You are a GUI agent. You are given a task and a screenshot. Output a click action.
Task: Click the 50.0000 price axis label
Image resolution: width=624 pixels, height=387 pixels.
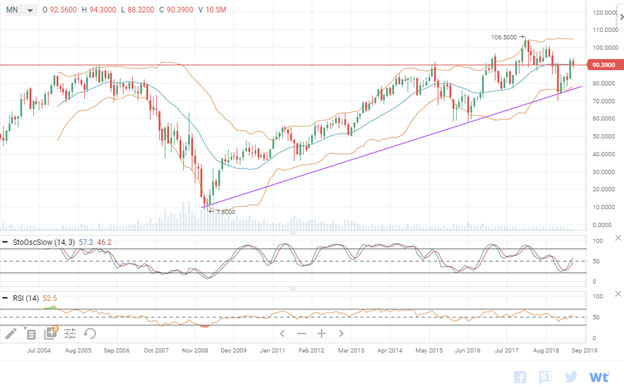click(604, 136)
